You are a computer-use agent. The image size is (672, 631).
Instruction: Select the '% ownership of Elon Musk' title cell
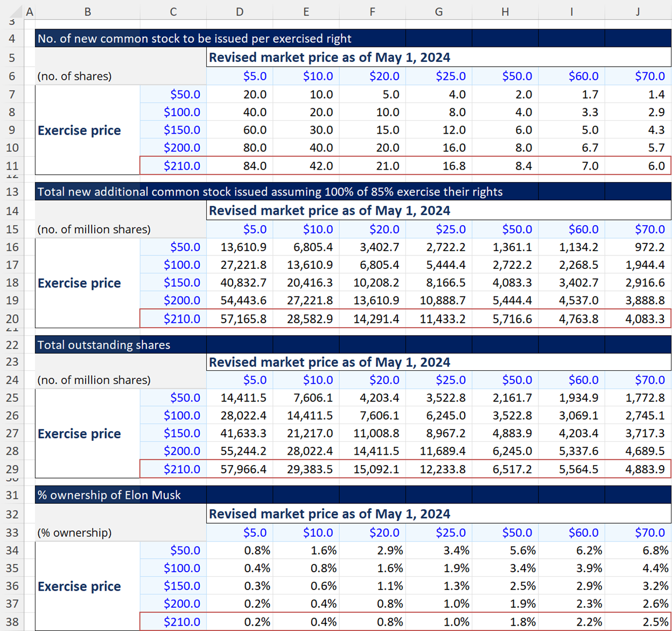click(109, 495)
